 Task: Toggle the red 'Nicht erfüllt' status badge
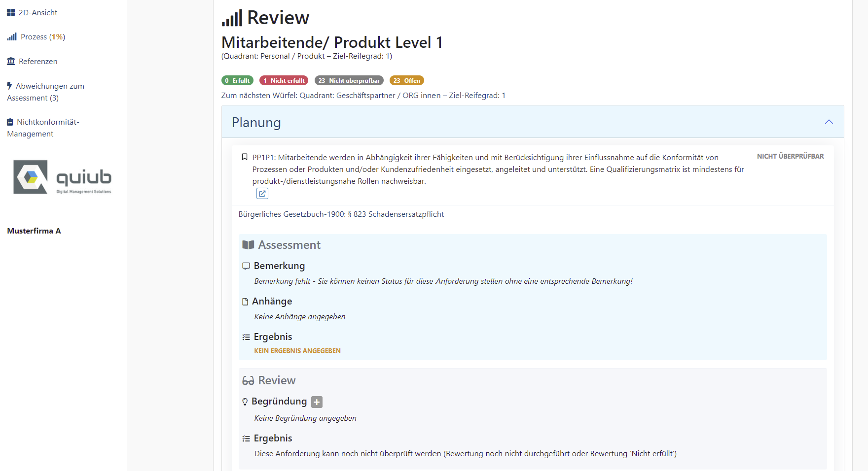[284, 80]
